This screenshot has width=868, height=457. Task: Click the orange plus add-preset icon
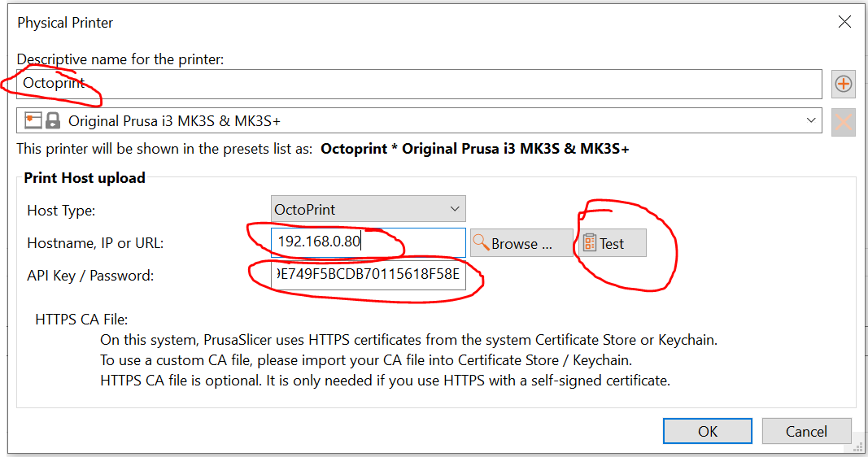tap(843, 84)
